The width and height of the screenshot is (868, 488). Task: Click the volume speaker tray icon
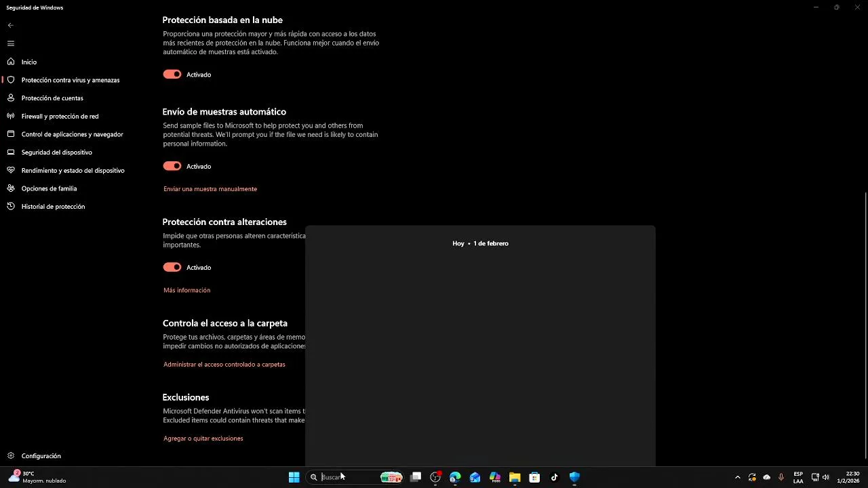[826, 477]
